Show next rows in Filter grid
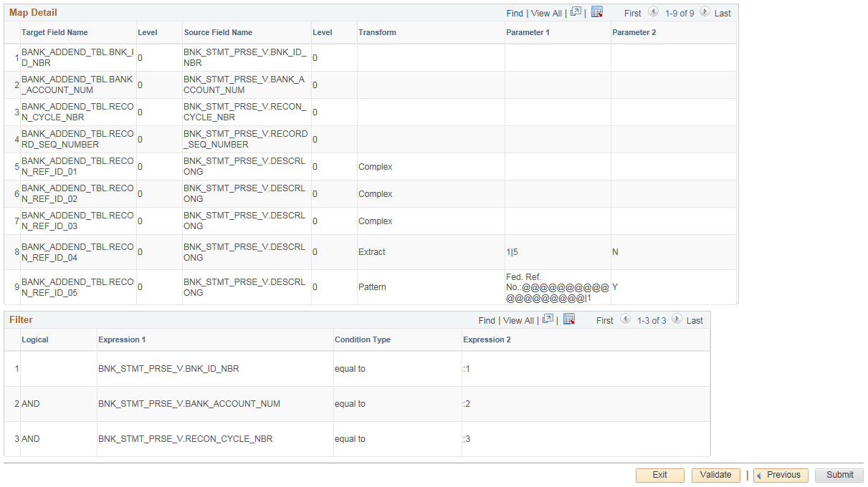868x487 pixels. click(677, 319)
